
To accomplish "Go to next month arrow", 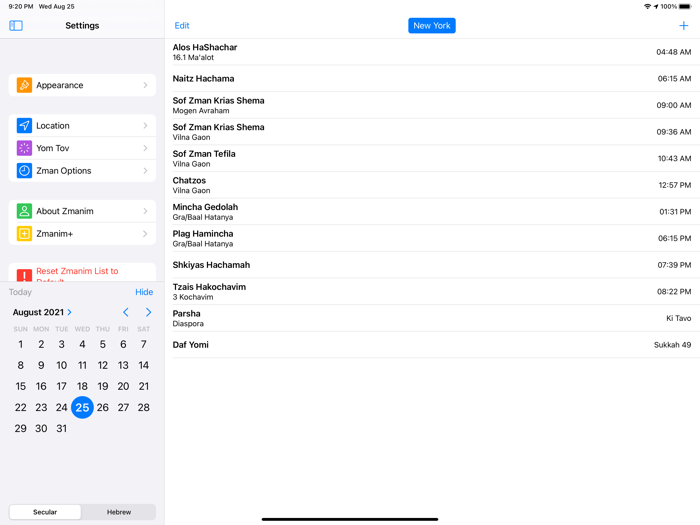I will [148, 312].
